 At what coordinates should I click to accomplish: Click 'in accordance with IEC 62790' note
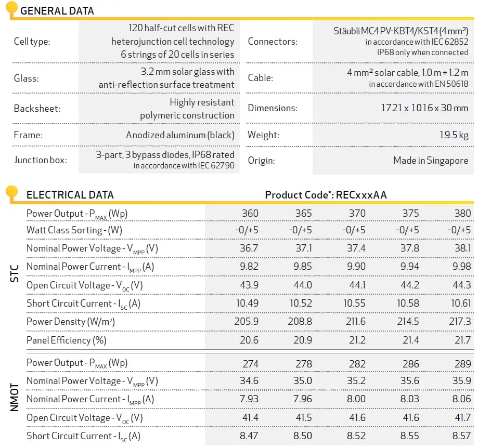pos(184,165)
